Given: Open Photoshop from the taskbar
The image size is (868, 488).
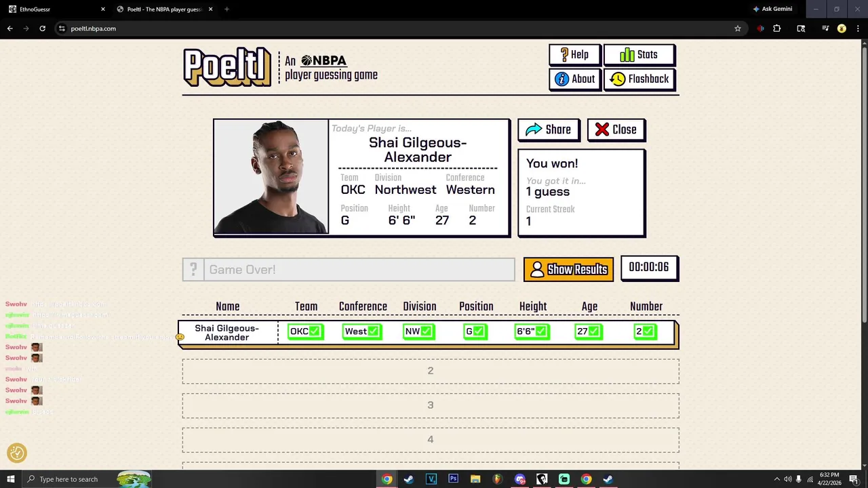Looking at the screenshot, I should 453,479.
